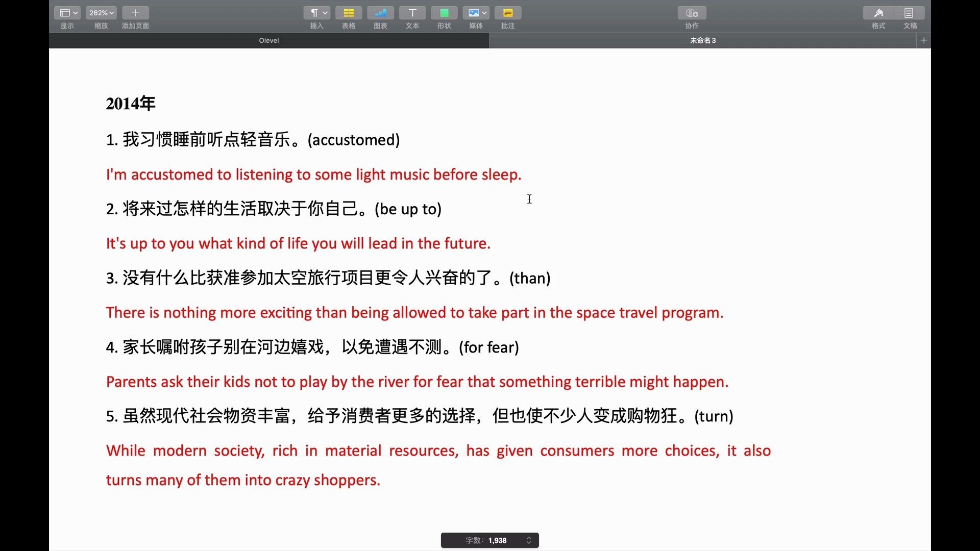This screenshot has width=980, height=551.
Task: Open the word count stepper arrows
Action: tap(529, 540)
